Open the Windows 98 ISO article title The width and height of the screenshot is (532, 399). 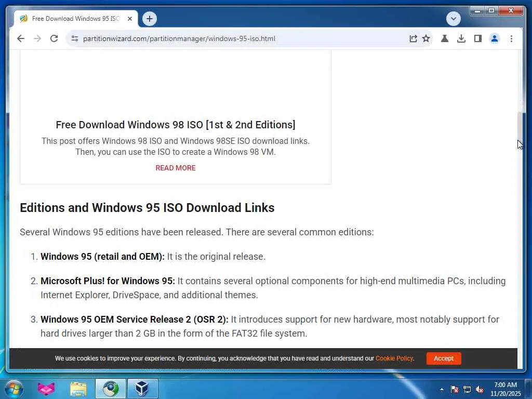coord(176,125)
